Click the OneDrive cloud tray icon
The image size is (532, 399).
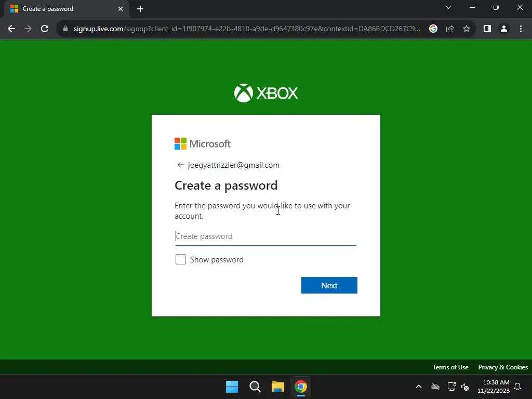pyautogui.click(x=435, y=387)
